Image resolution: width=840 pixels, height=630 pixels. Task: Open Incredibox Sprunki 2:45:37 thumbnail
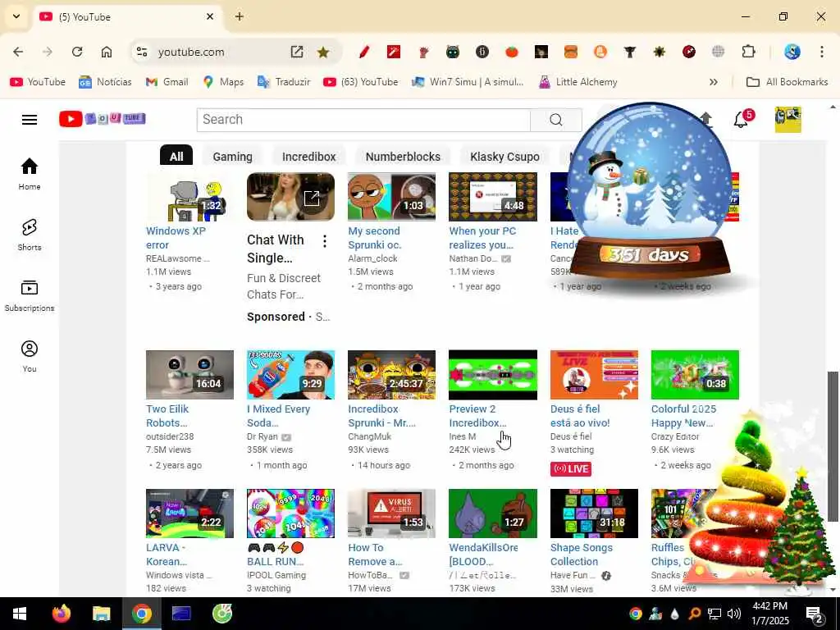[391, 374]
